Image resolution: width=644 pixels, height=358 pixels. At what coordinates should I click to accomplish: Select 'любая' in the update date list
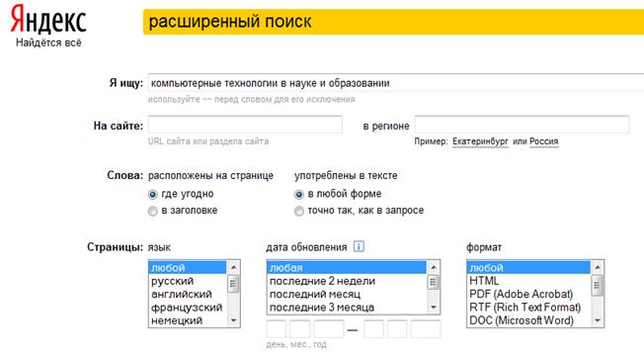click(x=347, y=268)
